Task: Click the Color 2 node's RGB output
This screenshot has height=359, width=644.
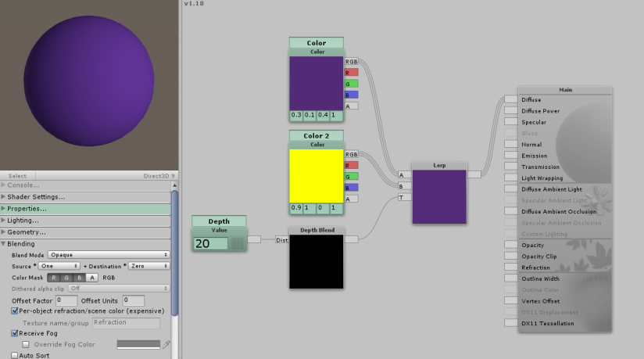Action: click(x=351, y=154)
